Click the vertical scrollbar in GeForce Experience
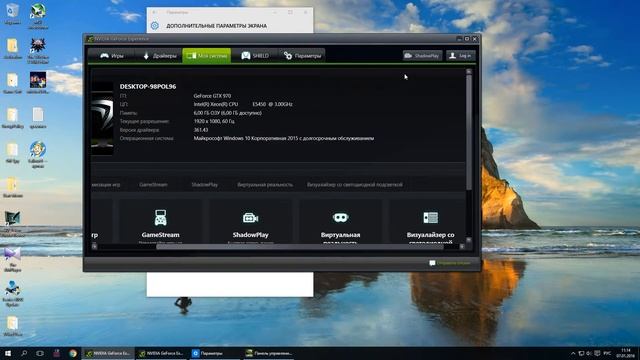 [469, 133]
